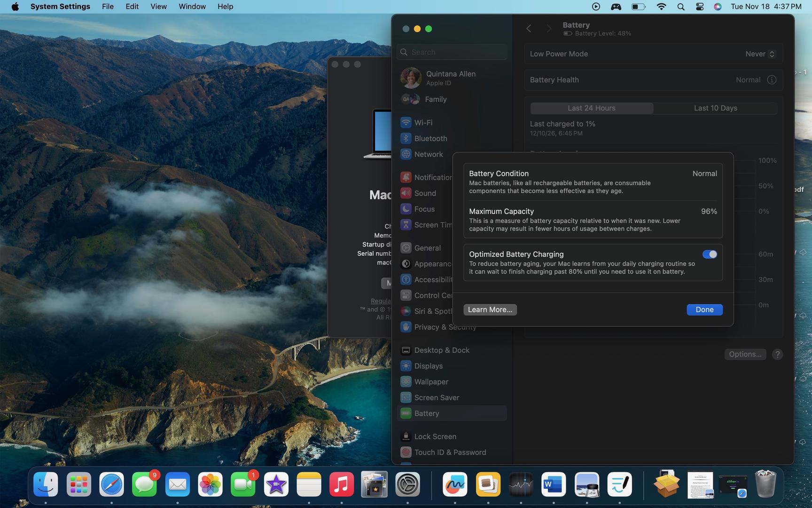The width and height of the screenshot is (812, 508).
Task: Select Wallpaper in the sidebar
Action: [431, 382]
